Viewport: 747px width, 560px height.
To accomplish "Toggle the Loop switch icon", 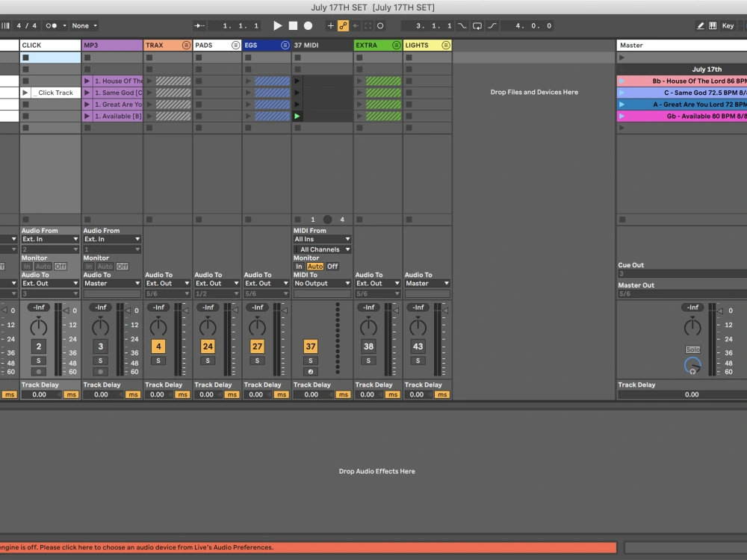I will [x=477, y=25].
